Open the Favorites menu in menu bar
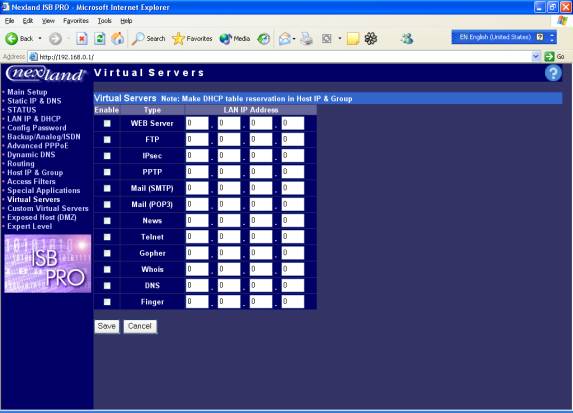573x413 pixels. coord(76,21)
